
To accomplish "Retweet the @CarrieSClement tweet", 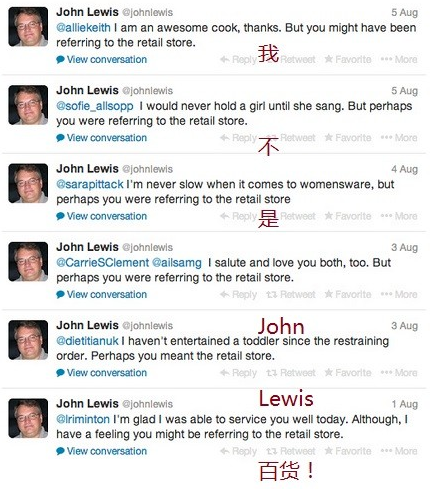I will pos(291,294).
